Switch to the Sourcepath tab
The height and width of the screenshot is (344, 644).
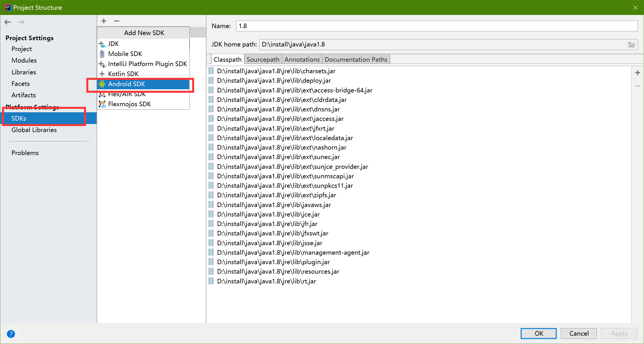click(263, 59)
